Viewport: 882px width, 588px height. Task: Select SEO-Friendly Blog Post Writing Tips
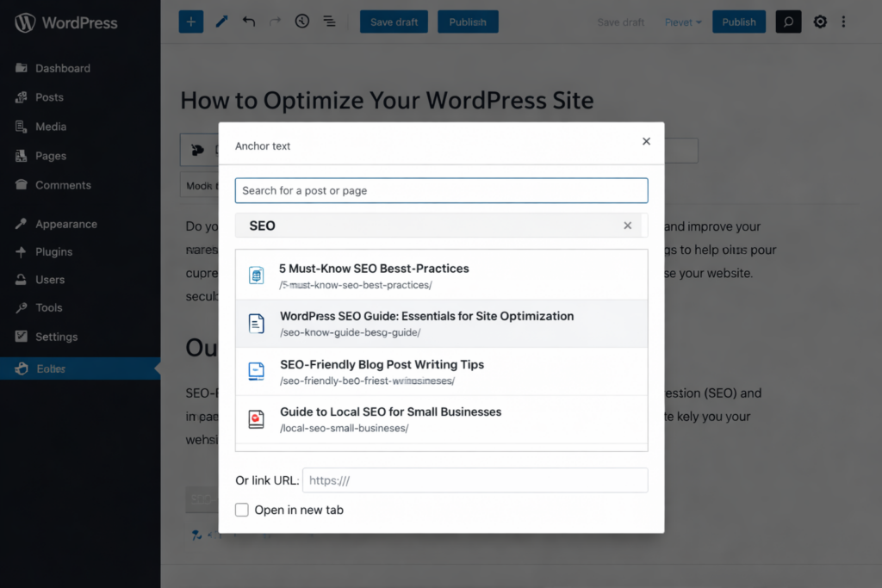pos(442,372)
